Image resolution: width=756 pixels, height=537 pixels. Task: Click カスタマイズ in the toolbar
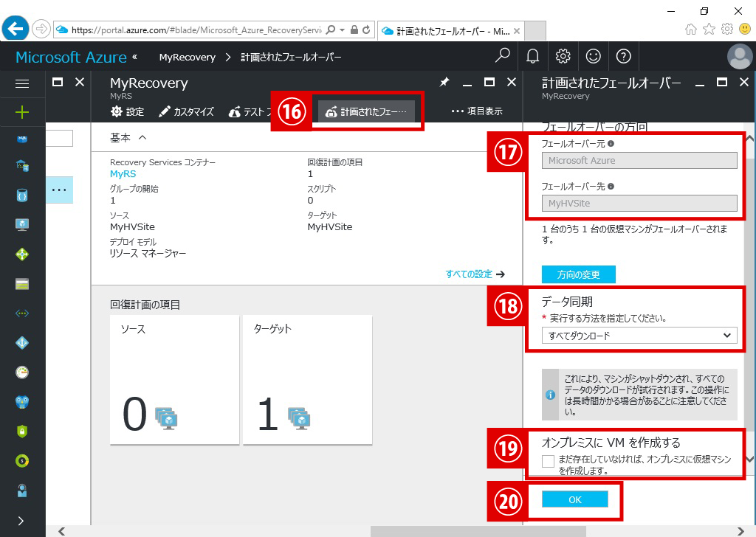tap(186, 111)
